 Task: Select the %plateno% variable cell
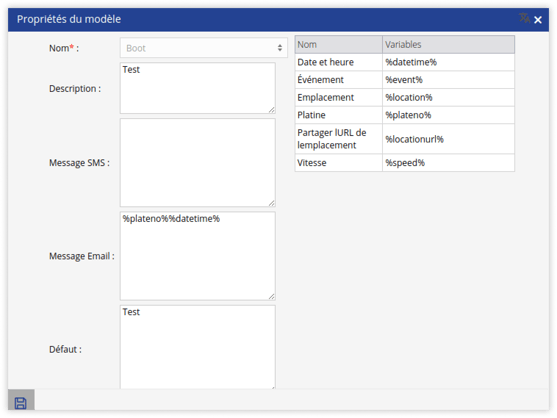448,115
